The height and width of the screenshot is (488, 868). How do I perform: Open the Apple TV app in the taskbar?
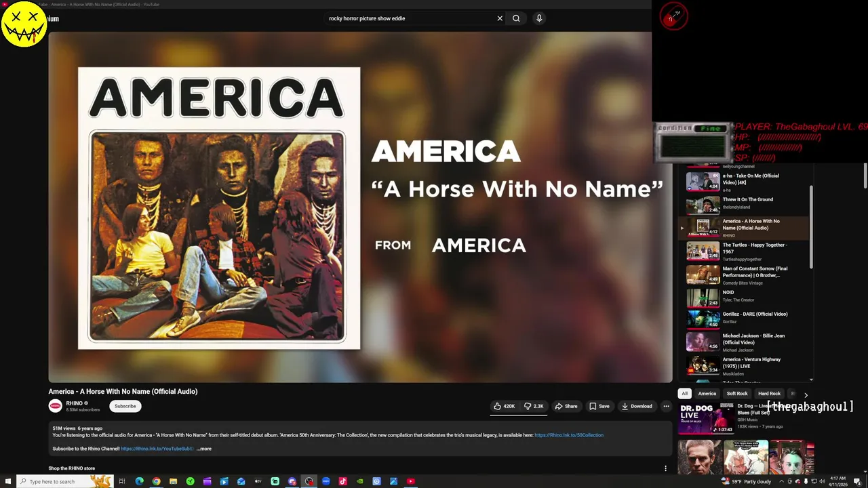pyautogui.click(x=258, y=481)
